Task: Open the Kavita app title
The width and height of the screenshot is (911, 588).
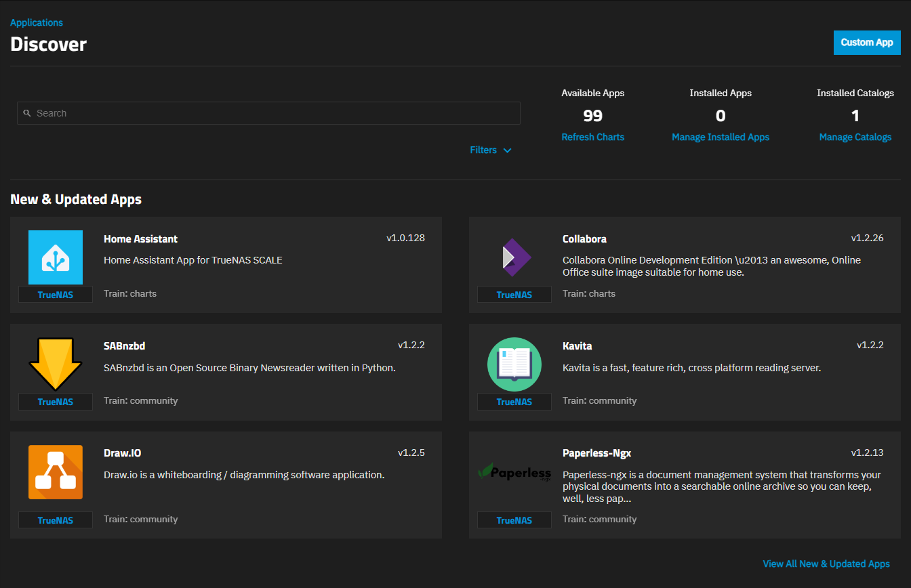Action: tap(578, 346)
